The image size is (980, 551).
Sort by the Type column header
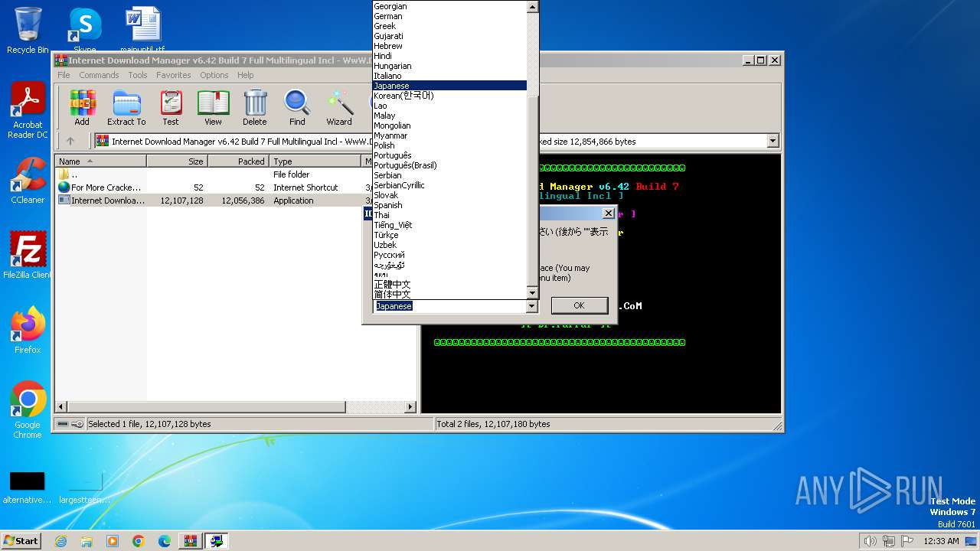(x=315, y=161)
